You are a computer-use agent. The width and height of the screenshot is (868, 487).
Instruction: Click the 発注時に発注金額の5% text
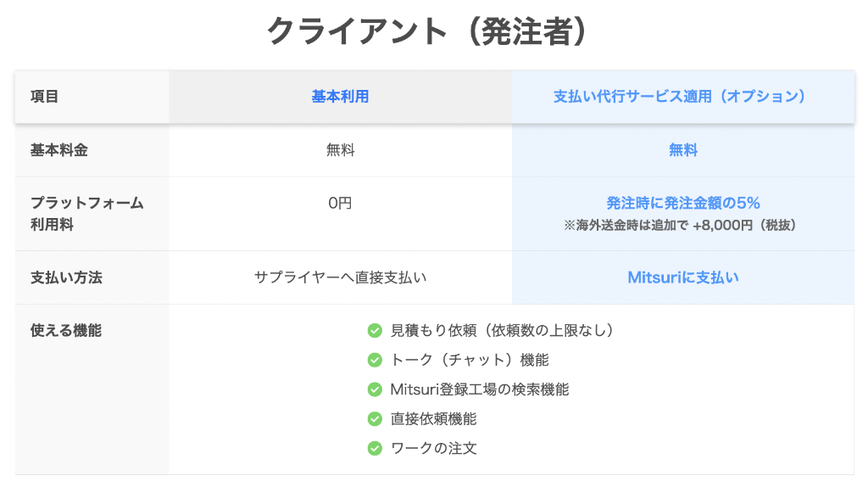click(683, 203)
